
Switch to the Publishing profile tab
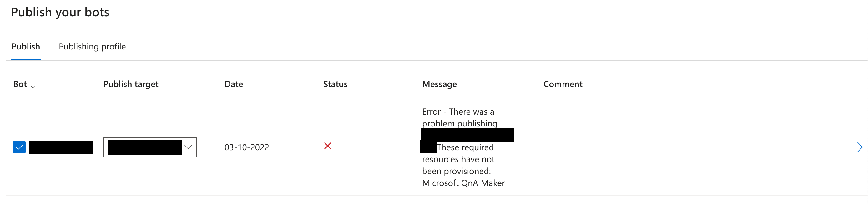coord(92,47)
